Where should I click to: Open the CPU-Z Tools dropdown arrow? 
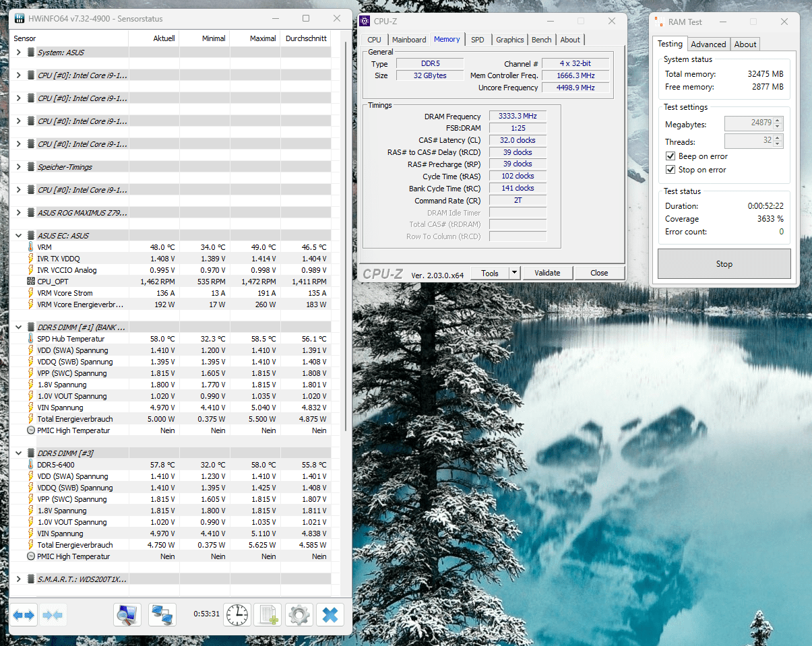pyautogui.click(x=515, y=273)
